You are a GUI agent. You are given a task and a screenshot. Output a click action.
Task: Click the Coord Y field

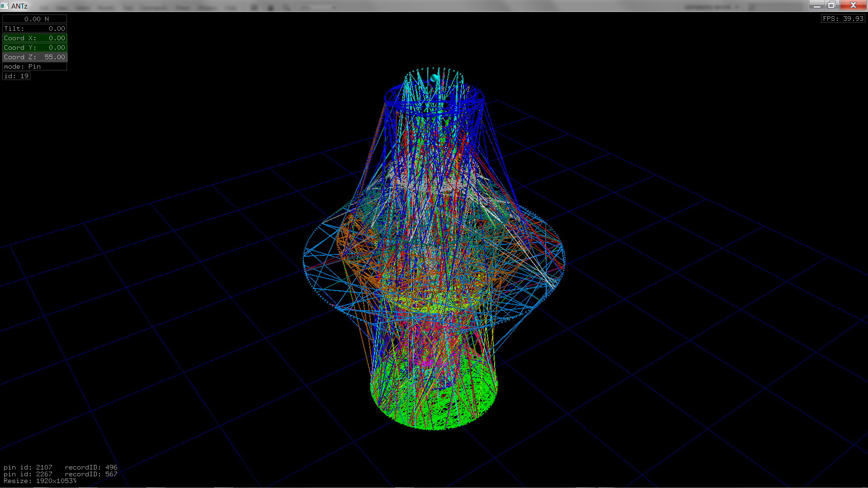coord(35,47)
